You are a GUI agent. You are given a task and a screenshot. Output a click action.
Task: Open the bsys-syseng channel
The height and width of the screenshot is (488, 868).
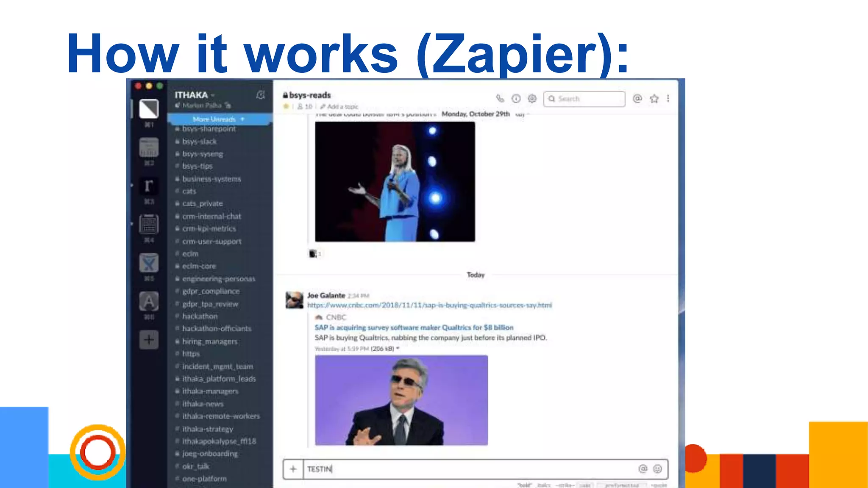point(203,154)
